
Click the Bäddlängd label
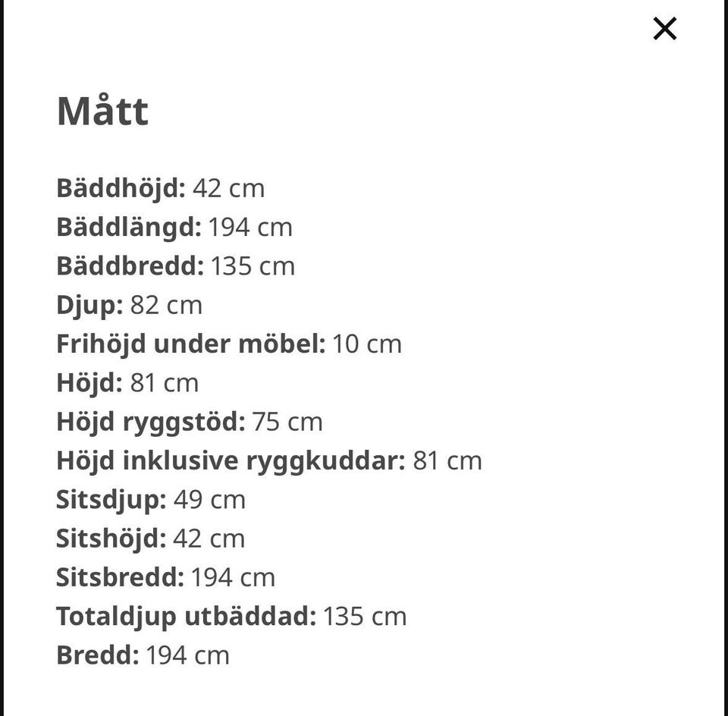click(x=129, y=227)
